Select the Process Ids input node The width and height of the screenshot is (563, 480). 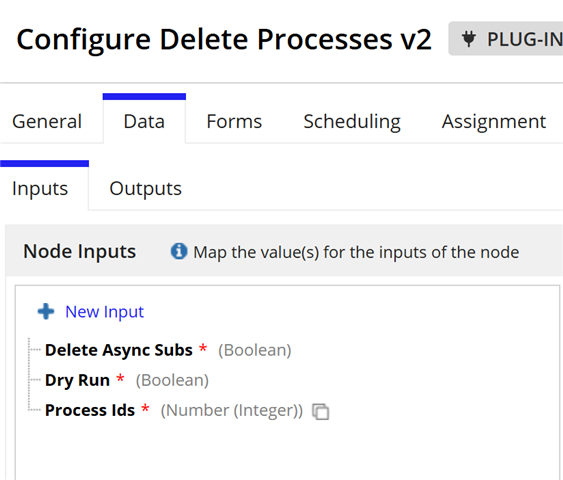90,410
